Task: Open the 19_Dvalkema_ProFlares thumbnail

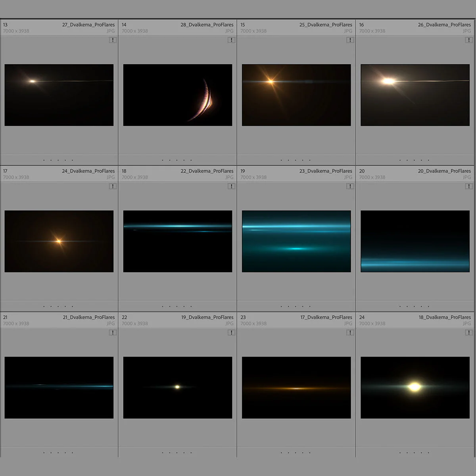Action: coord(178,388)
